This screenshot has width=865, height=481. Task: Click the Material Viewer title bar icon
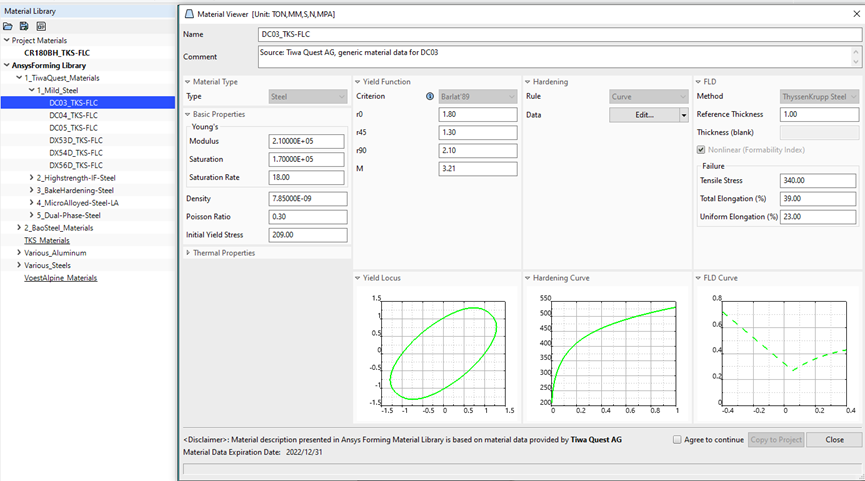[189, 14]
